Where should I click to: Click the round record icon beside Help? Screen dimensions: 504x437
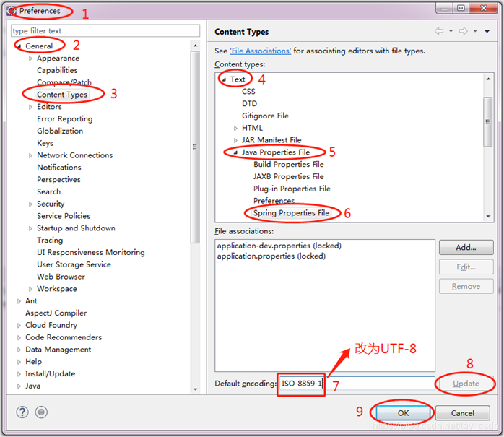coord(41,412)
